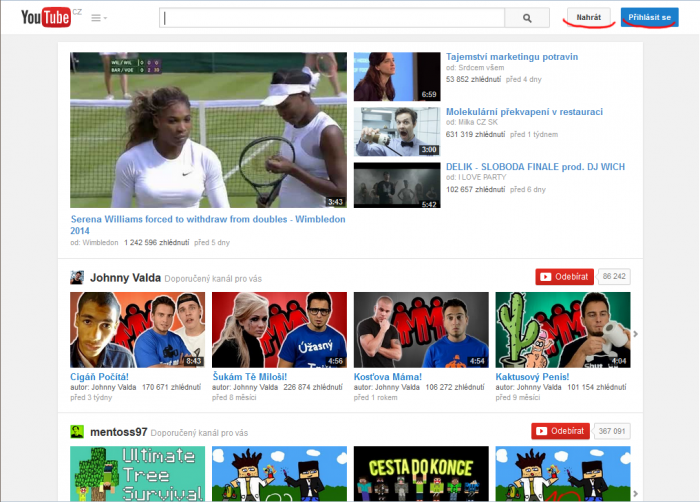Click the Přihlásit se sign-in button

click(649, 17)
